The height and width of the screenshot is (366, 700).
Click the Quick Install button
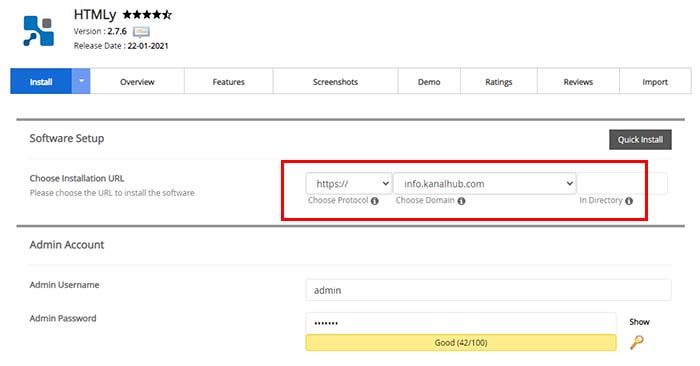(x=640, y=140)
